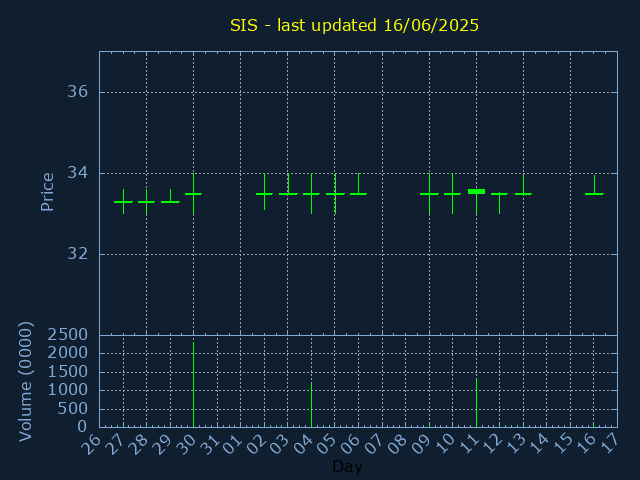Click the price tick label '36'
The image size is (640, 480).
pos(78,91)
